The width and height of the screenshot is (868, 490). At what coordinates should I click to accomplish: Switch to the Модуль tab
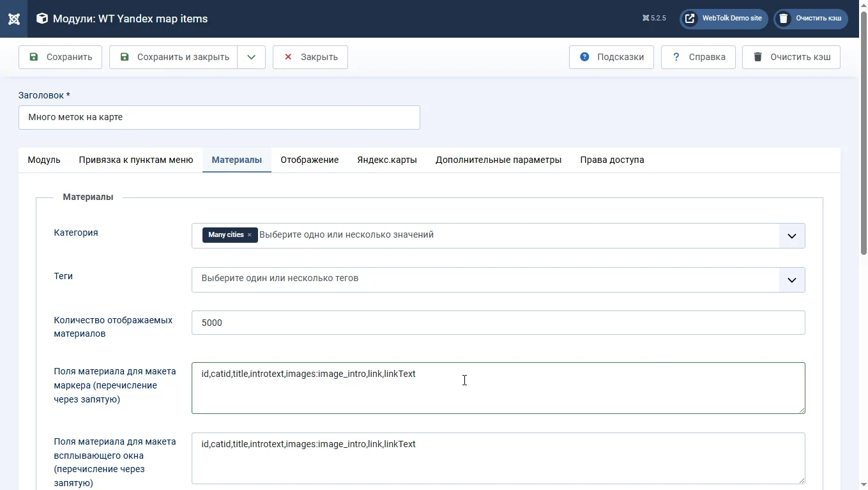point(44,160)
